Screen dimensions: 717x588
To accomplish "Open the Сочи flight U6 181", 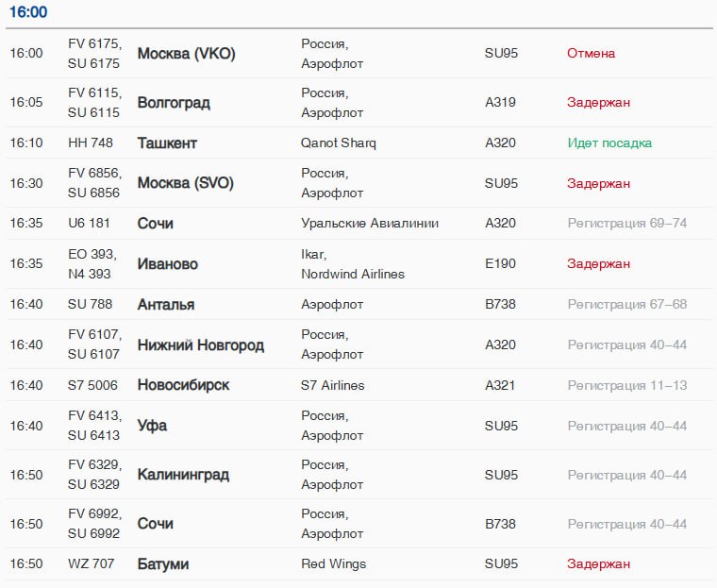I will click(x=358, y=224).
